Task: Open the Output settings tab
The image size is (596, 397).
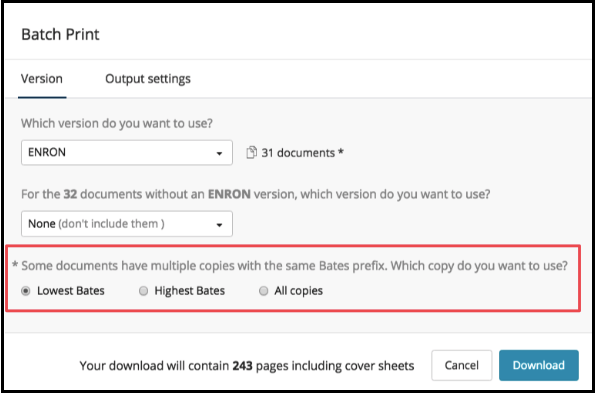Action: pyautogui.click(x=148, y=79)
